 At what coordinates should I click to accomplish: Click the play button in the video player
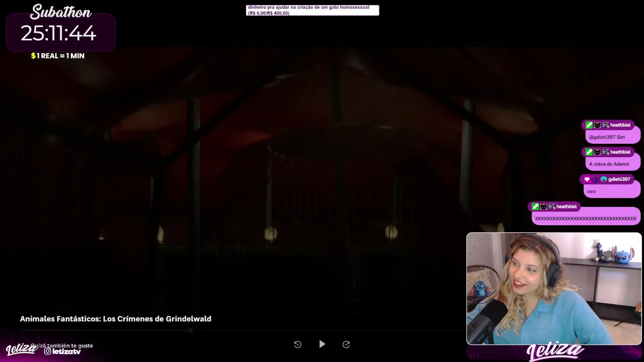click(x=322, y=344)
